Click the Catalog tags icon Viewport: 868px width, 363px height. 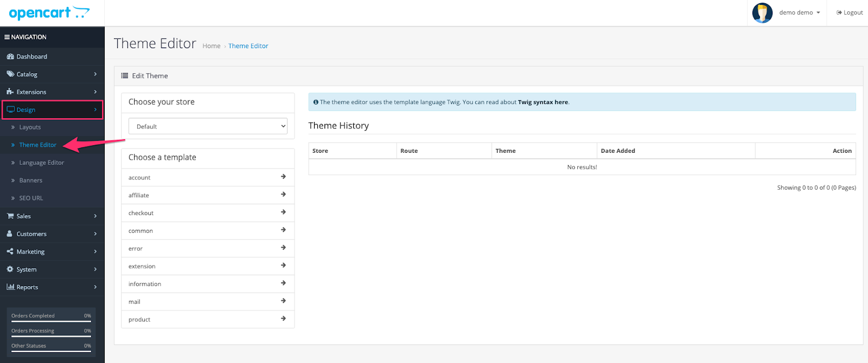coord(10,74)
